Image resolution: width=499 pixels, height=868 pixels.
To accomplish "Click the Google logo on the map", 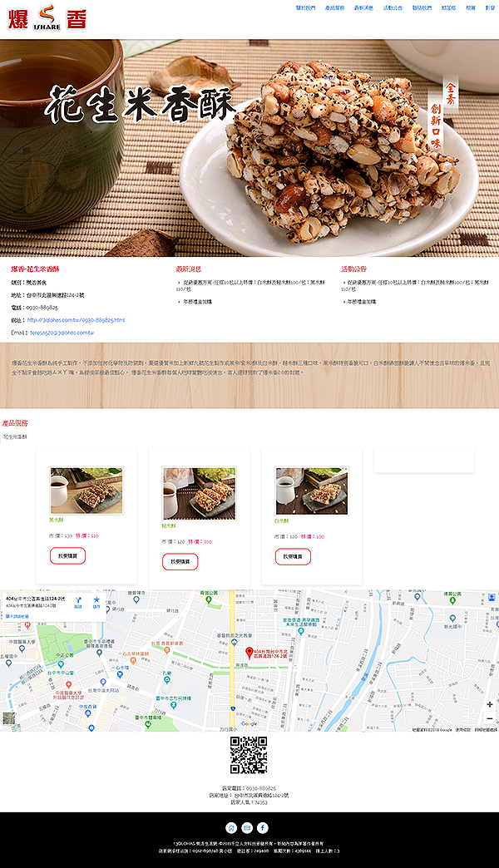I will 249,723.
